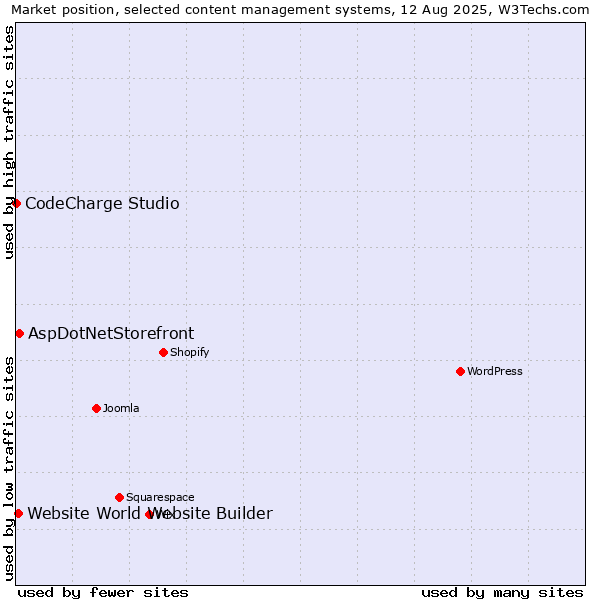
Task: Click the CodeCharge Studio label
Action: [102, 203]
